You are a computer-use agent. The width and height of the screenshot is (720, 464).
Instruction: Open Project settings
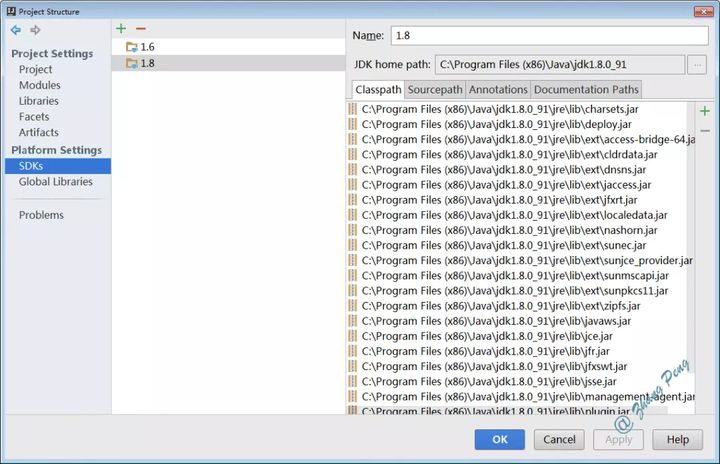(35, 69)
